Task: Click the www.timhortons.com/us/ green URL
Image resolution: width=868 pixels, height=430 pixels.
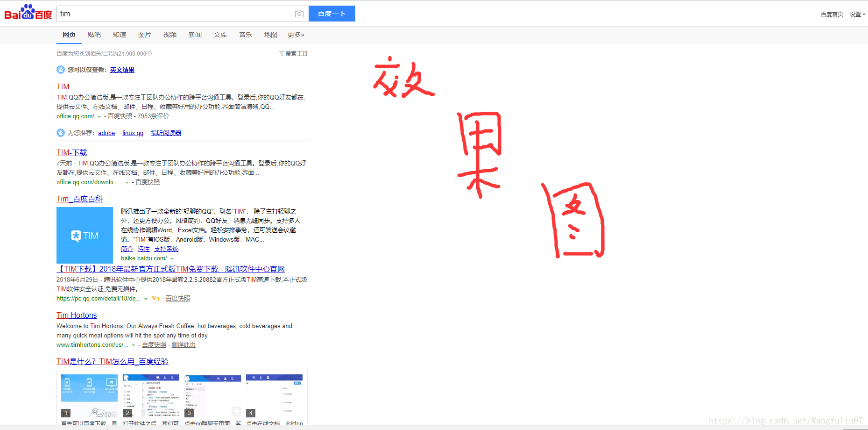Action: pyautogui.click(x=92, y=345)
